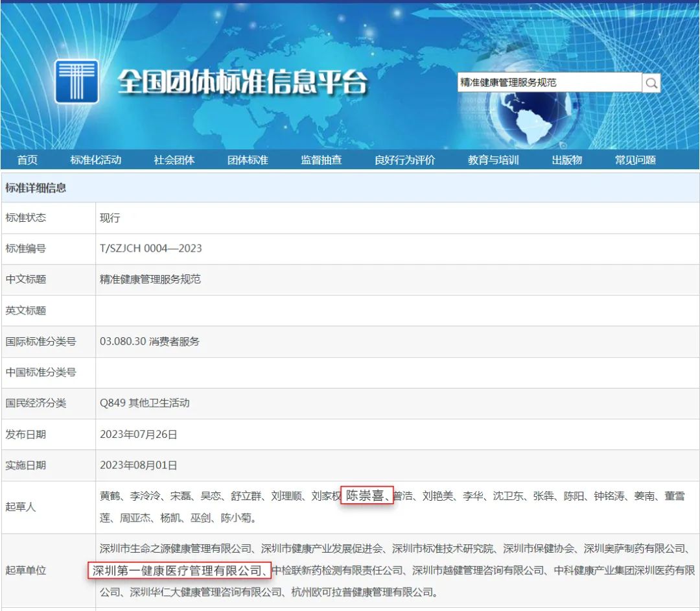The image size is (700, 611).
Task: Visit the 常见问题 page
Action: (635, 160)
